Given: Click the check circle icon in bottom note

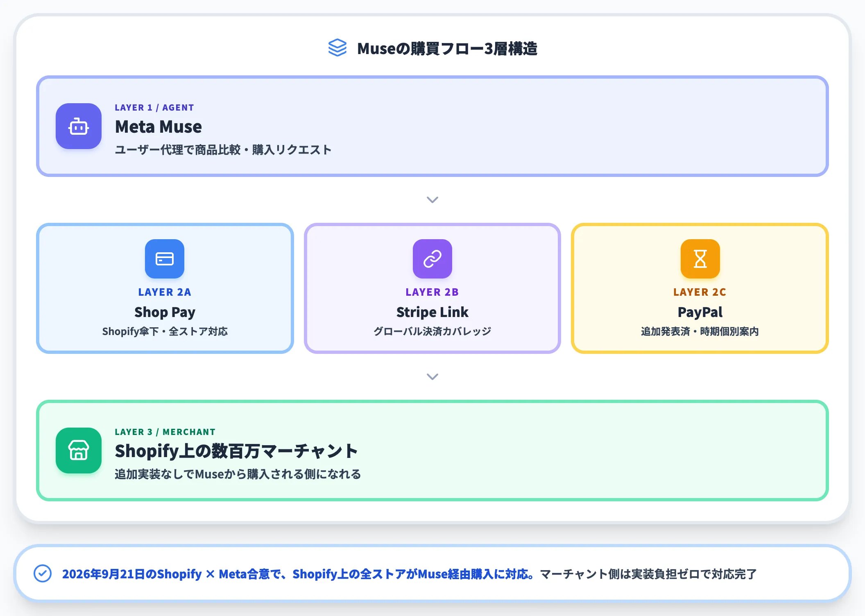Looking at the screenshot, I should pyautogui.click(x=43, y=573).
